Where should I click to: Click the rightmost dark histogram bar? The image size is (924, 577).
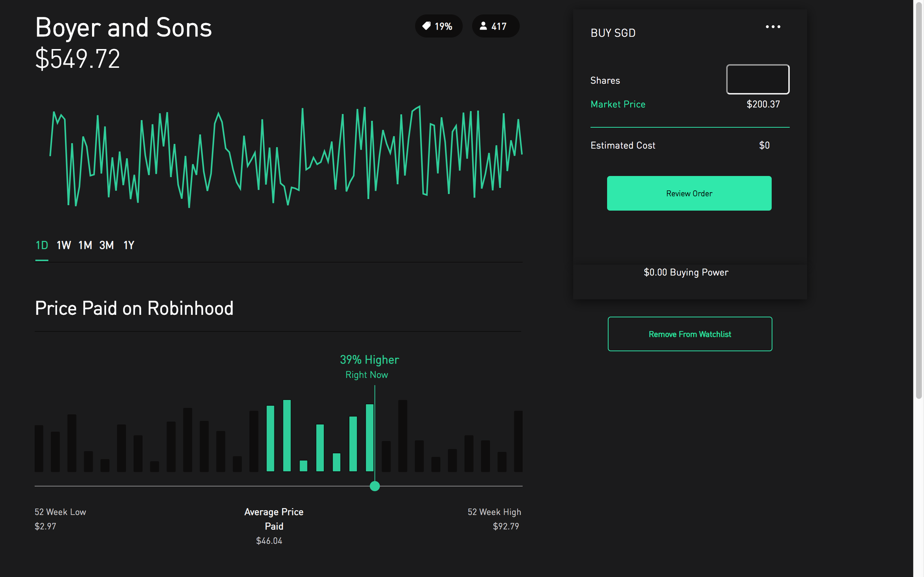518,441
